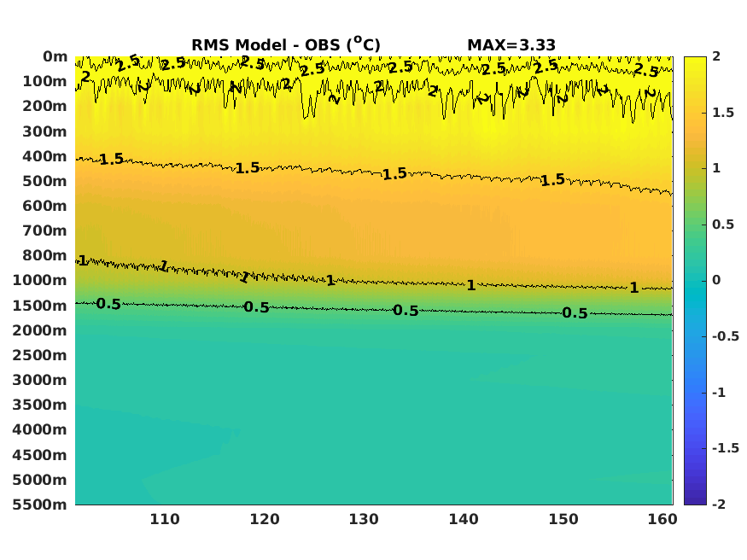The image size is (747, 560).
Task: Select the '3500m' depth axis label
Action: point(40,405)
